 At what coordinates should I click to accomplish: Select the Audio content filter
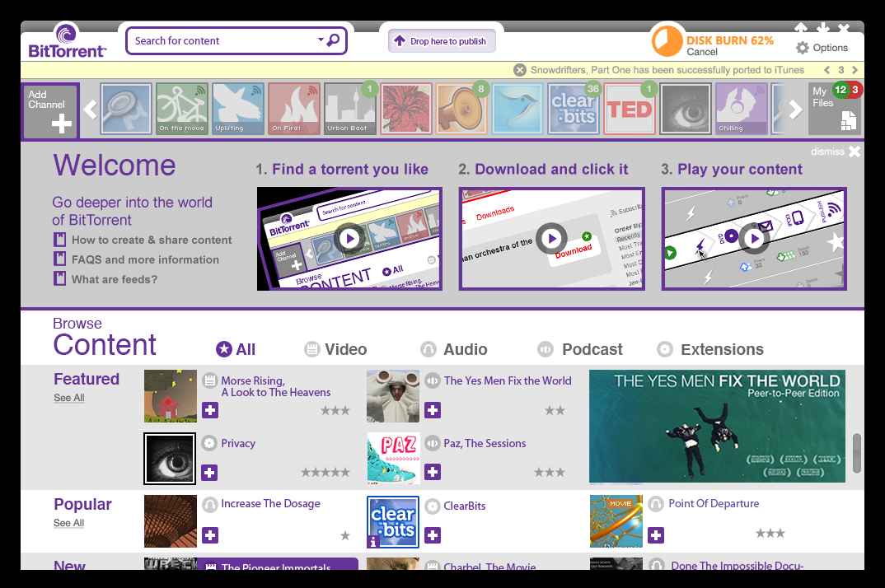(x=454, y=349)
